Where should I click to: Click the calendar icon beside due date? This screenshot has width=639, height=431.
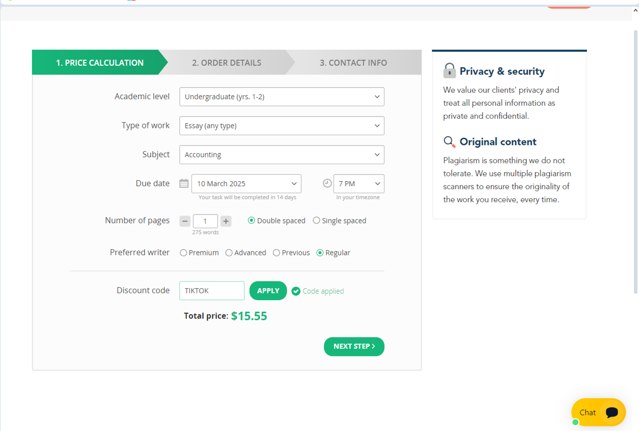(184, 184)
